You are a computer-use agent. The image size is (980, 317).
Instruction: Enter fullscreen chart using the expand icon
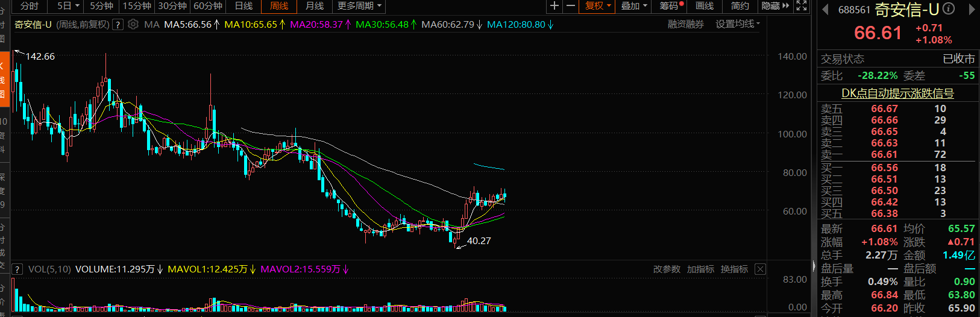pyautogui.click(x=801, y=6)
